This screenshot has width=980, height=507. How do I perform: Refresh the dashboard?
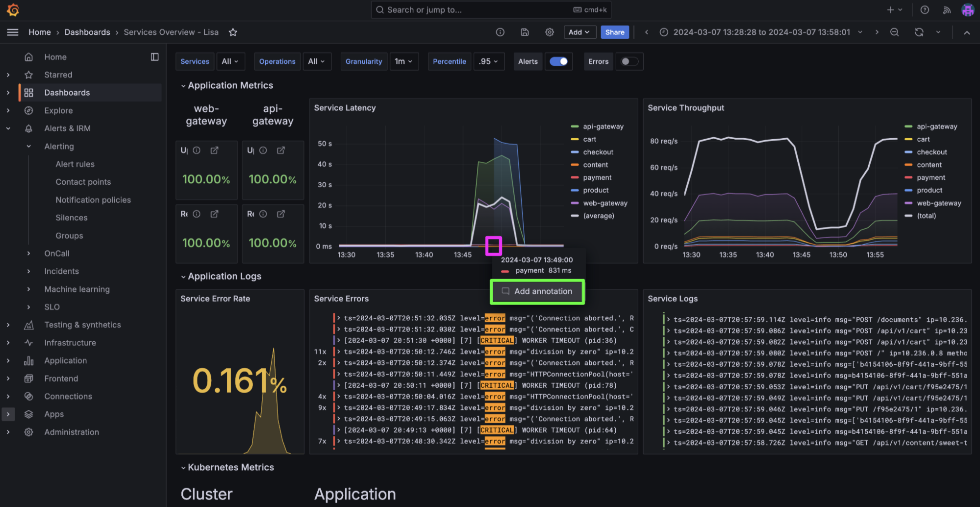point(919,32)
